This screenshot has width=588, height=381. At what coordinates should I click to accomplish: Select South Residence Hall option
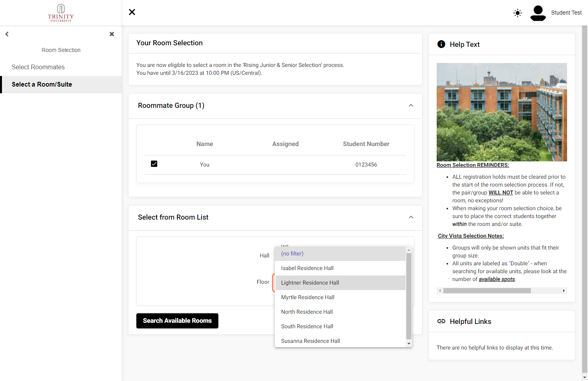click(340, 326)
